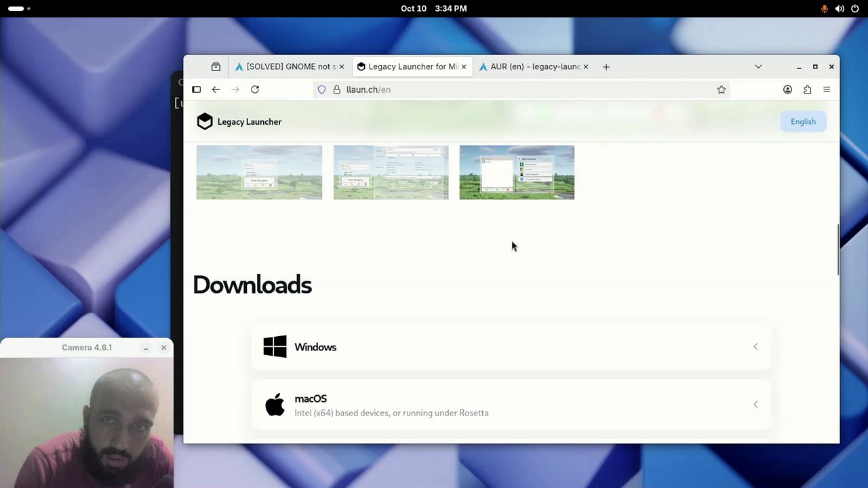Close the Legacy Launcher tab
The width and height of the screenshot is (868, 488).
pyautogui.click(x=464, y=66)
